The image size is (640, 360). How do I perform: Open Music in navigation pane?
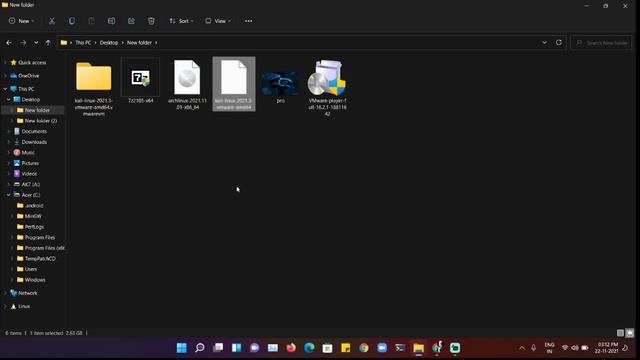[28, 153]
